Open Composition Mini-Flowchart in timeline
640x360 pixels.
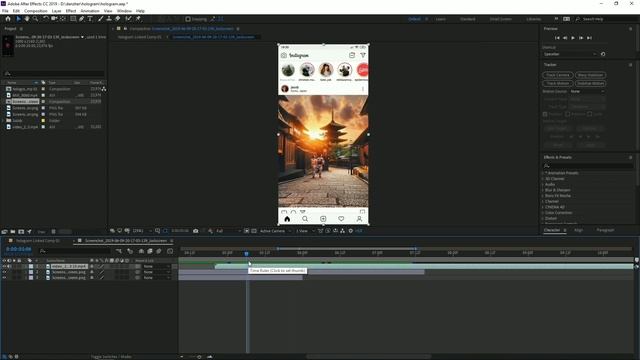tap(119, 251)
